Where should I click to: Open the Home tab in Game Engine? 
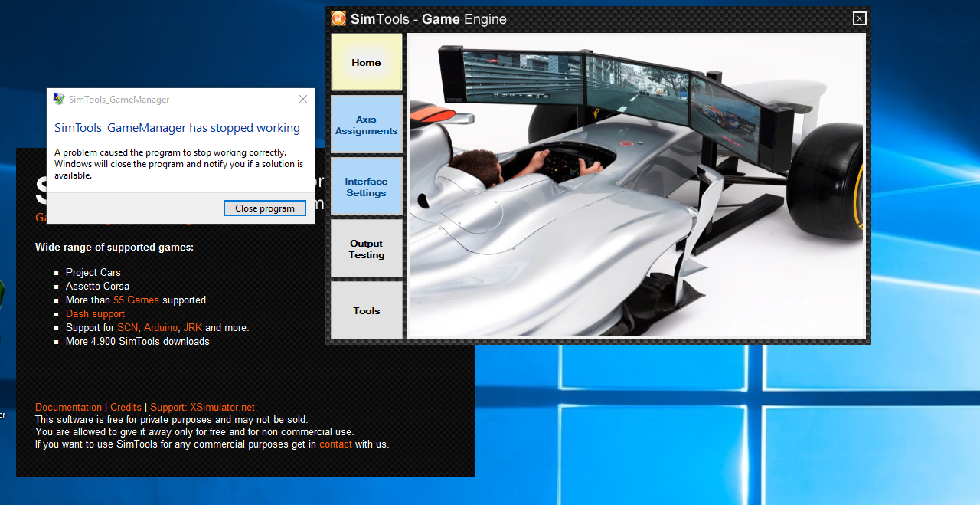(x=366, y=62)
